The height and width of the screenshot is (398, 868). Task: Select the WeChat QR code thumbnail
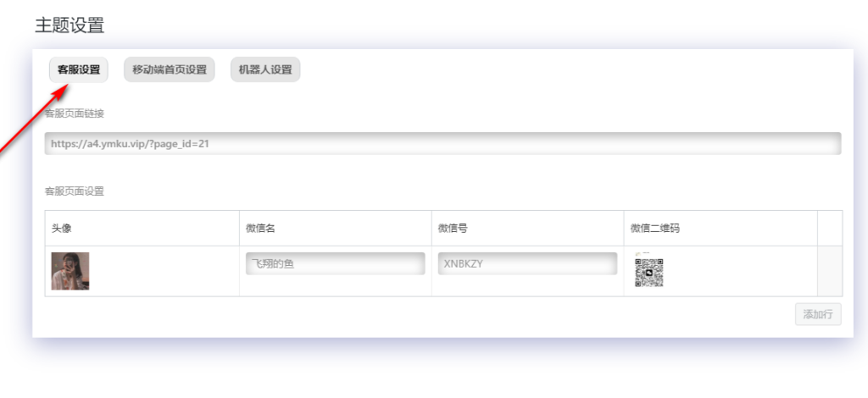click(648, 271)
